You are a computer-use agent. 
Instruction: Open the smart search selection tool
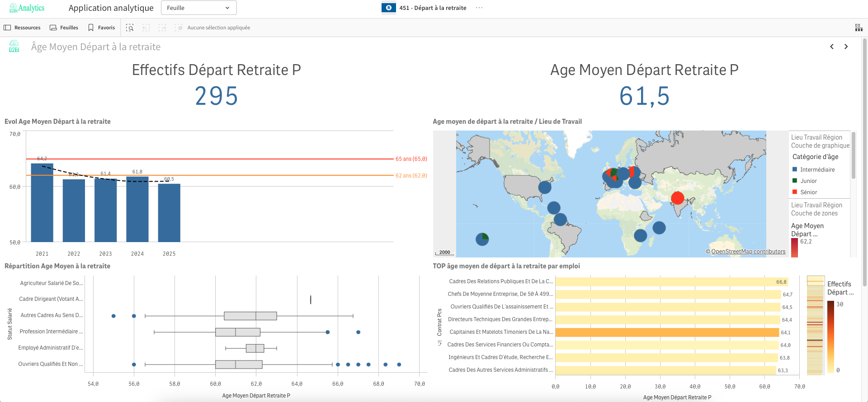pyautogui.click(x=130, y=28)
